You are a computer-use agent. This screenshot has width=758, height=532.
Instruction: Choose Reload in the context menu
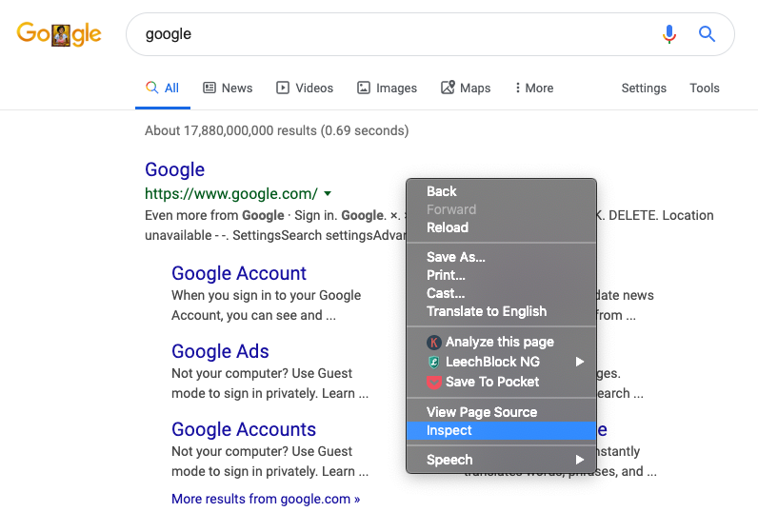(x=501, y=227)
